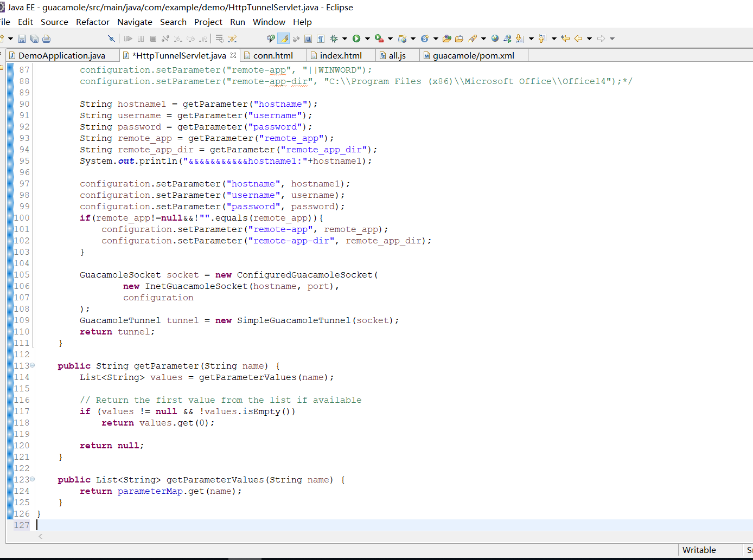Open Search with the flashlight icon
This screenshot has width=753, height=560.
click(x=473, y=38)
